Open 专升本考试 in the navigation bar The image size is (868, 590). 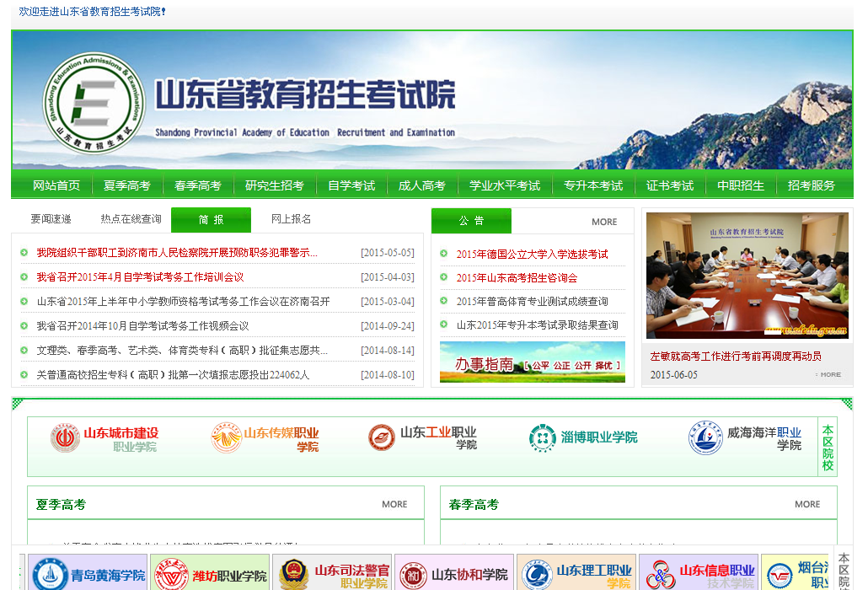click(x=593, y=185)
